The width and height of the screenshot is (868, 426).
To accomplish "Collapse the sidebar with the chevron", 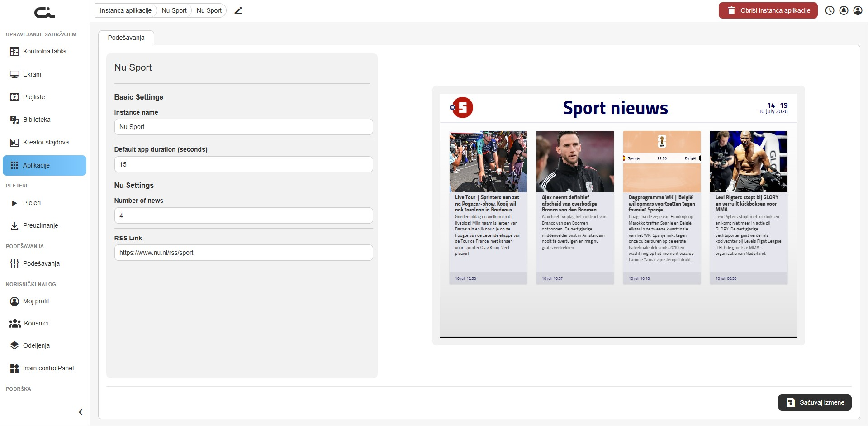I will click(x=81, y=412).
